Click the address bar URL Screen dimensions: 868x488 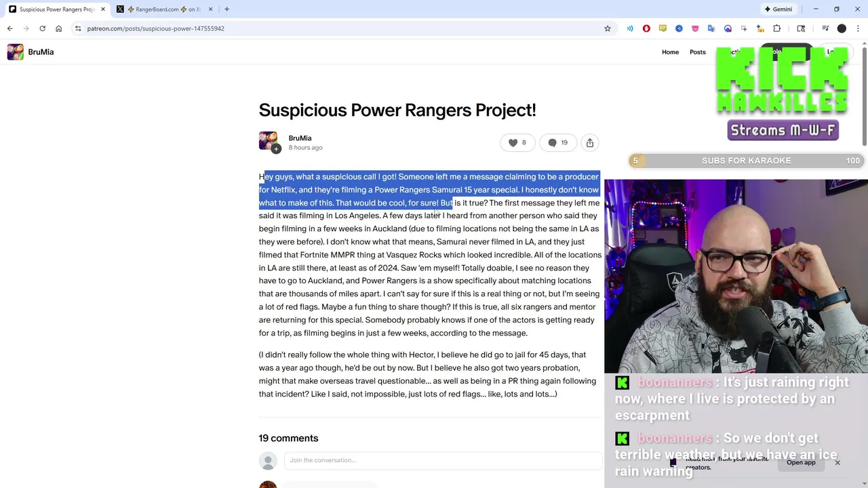click(156, 28)
